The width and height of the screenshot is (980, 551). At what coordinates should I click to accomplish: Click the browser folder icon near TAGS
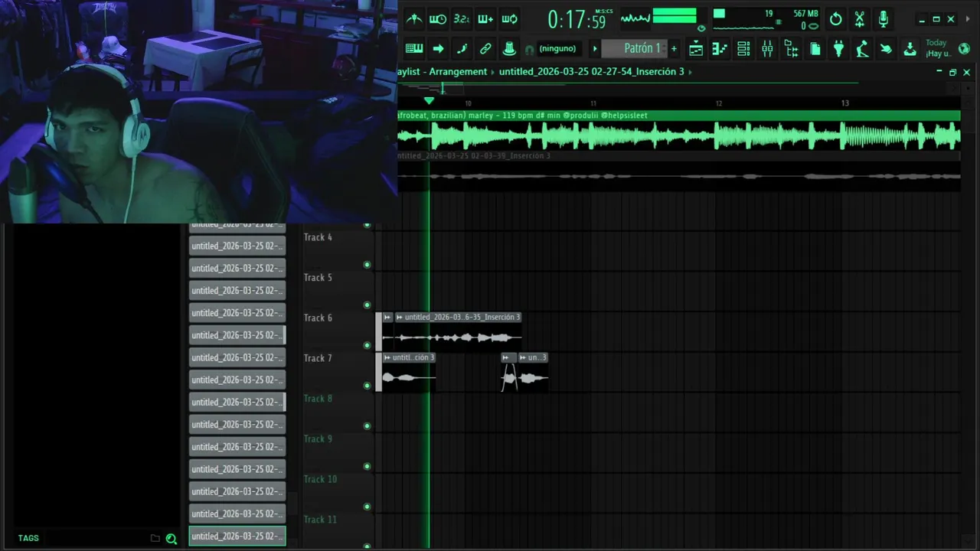click(x=155, y=539)
